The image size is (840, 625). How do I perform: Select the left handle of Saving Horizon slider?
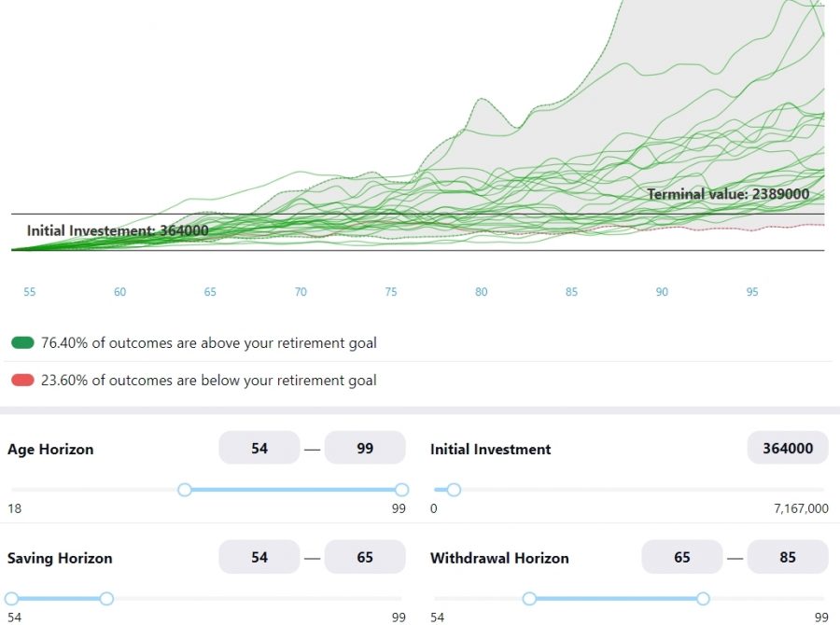[x=12, y=599]
